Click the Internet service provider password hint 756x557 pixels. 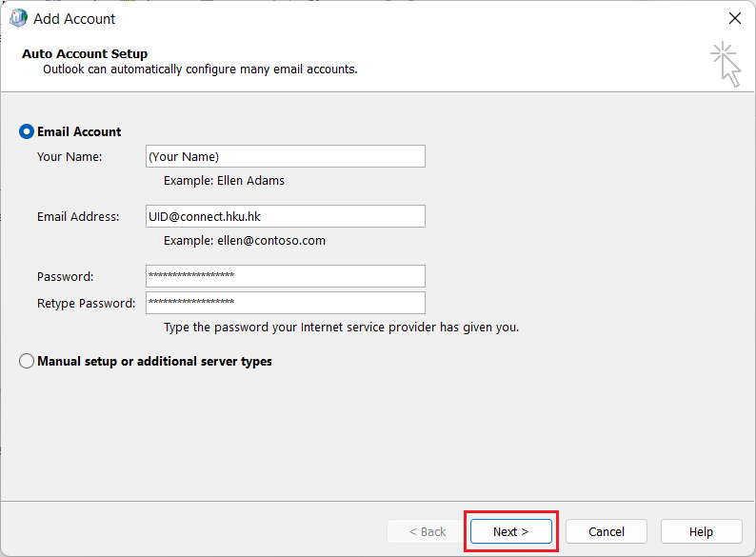coord(342,327)
